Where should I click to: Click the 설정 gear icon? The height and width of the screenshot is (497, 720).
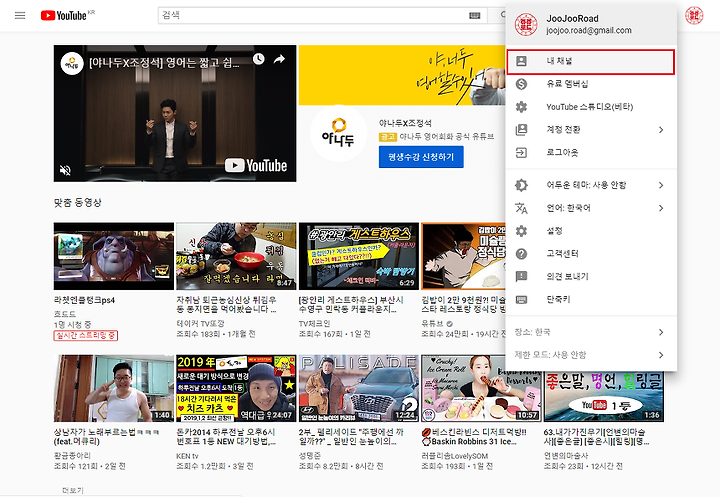click(521, 231)
